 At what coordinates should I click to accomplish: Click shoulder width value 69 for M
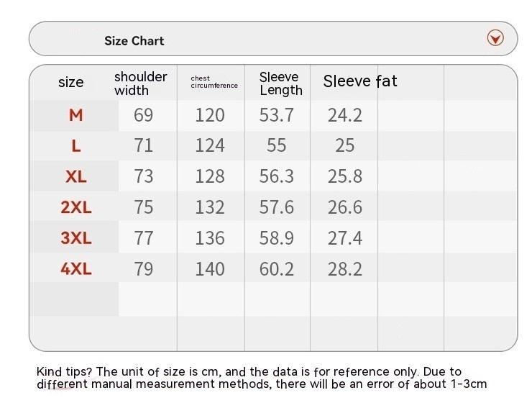[x=144, y=115]
